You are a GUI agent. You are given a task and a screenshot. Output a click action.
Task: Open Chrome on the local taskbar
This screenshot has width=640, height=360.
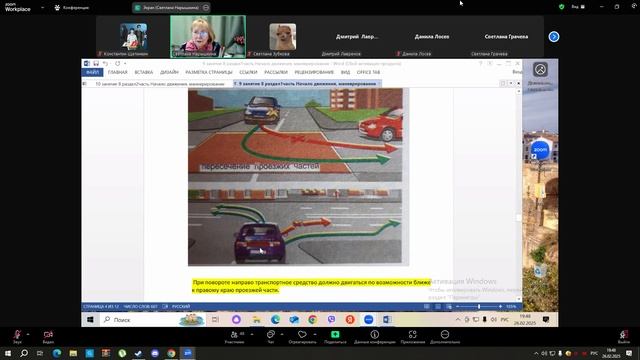tap(171, 353)
